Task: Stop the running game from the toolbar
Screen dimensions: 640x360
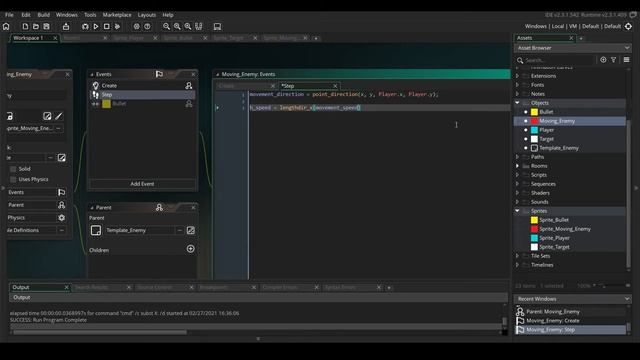Action: click(x=107, y=27)
